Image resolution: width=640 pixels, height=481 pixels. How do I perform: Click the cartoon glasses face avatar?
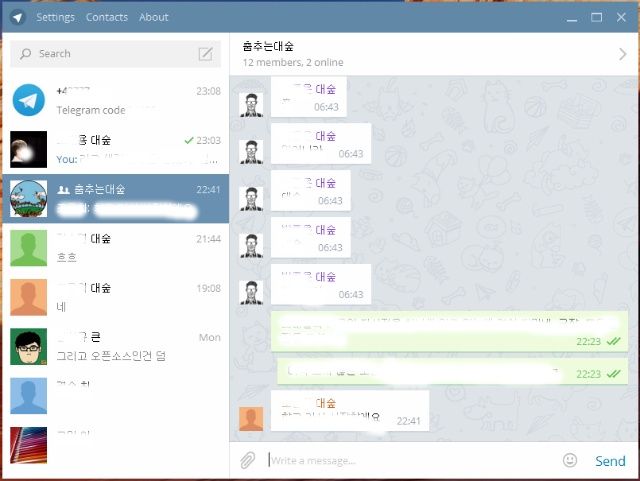[28, 346]
